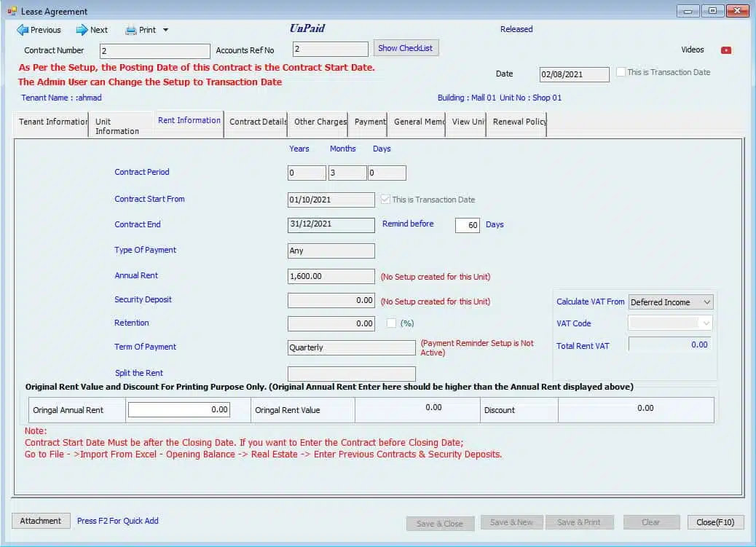Click the Save & Close button

(440, 524)
